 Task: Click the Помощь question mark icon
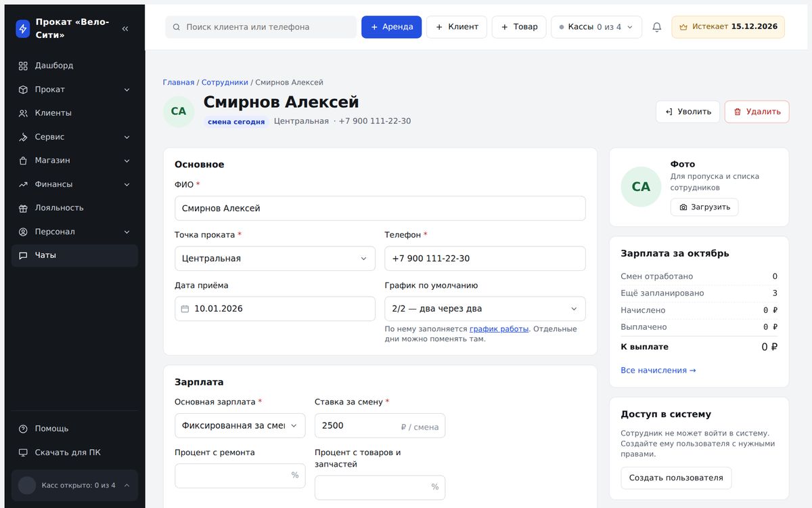coord(23,429)
